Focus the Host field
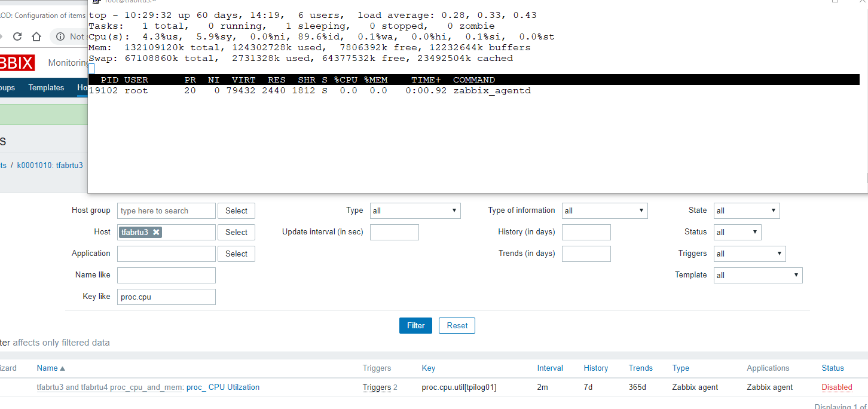Viewport: 868px width, 409px height. 166,232
